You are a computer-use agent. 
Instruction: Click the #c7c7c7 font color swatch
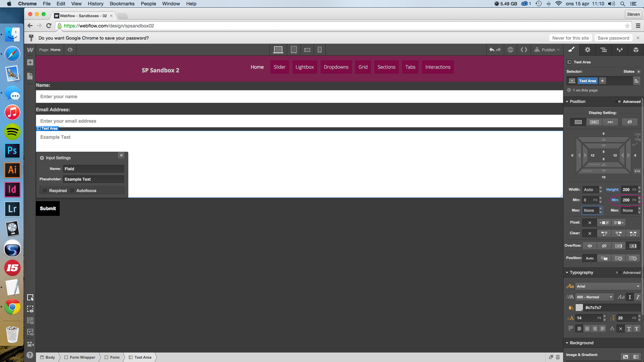[579, 307]
